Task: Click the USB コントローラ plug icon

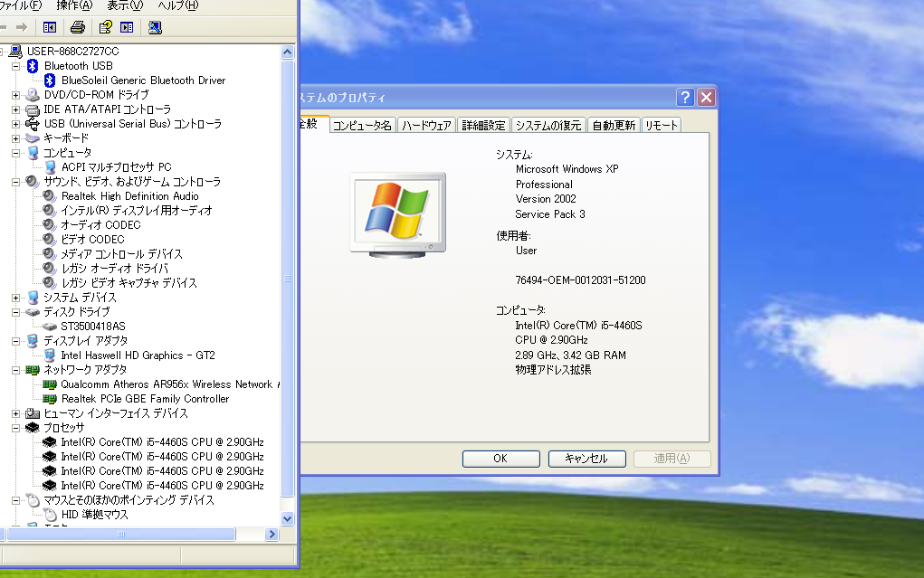Action: point(33,124)
